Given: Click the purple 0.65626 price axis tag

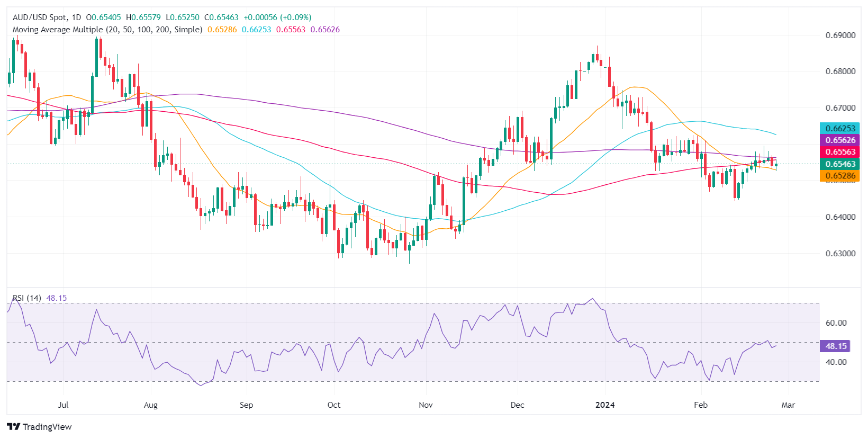Looking at the screenshot, I should pyautogui.click(x=840, y=140).
